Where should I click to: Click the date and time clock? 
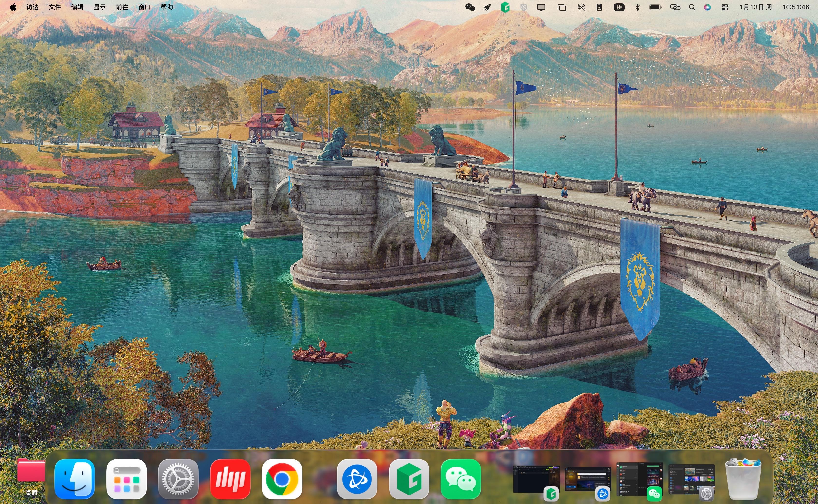click(774, 7)
